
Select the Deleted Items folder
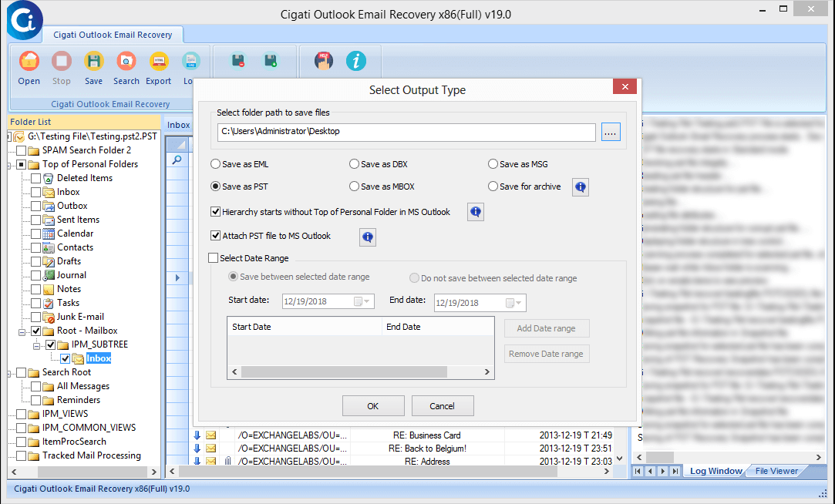(85, 178)
